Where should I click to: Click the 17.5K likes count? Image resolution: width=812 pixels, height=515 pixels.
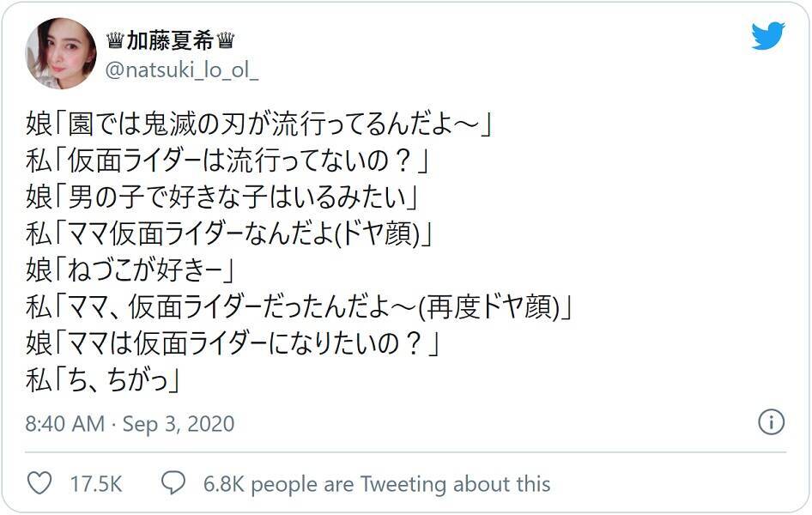[x=96, y=484]
